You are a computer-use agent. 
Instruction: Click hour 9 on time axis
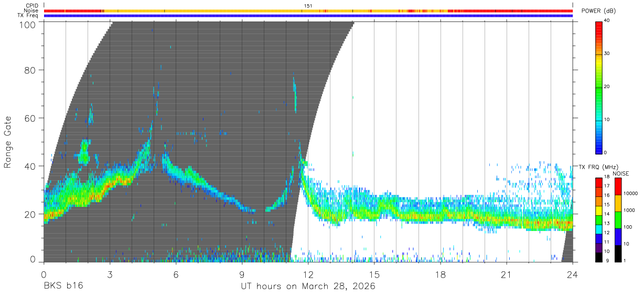tap(242, 274)
